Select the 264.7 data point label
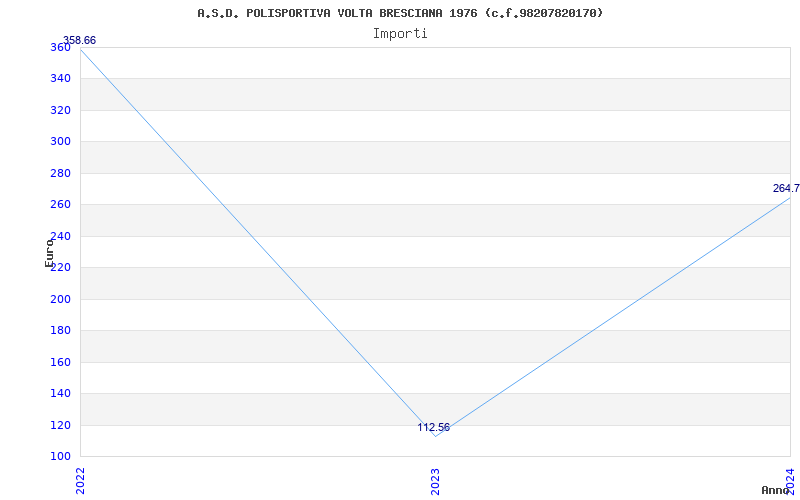Viewport: 800px width, 500px height. click(x=786, y=188)
